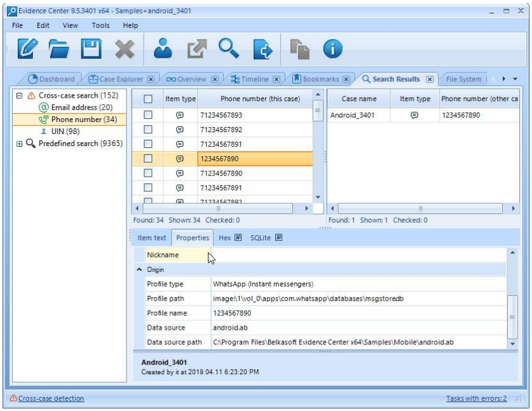Click chat icon in Android_3401 row

coord(414,116)
